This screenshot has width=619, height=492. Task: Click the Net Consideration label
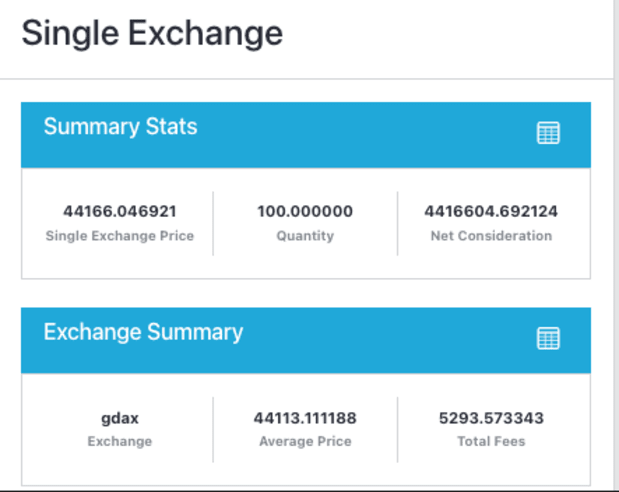[491, 236]
